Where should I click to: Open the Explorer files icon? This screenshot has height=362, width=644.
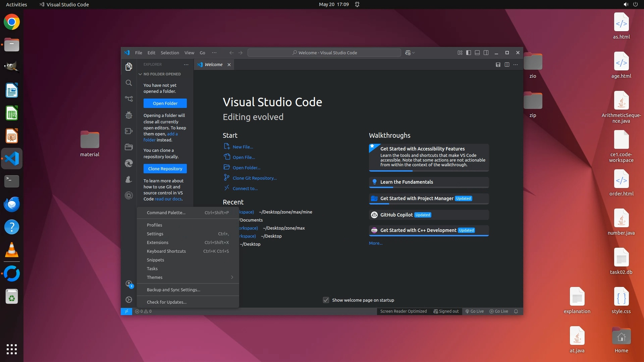(129, 67)
